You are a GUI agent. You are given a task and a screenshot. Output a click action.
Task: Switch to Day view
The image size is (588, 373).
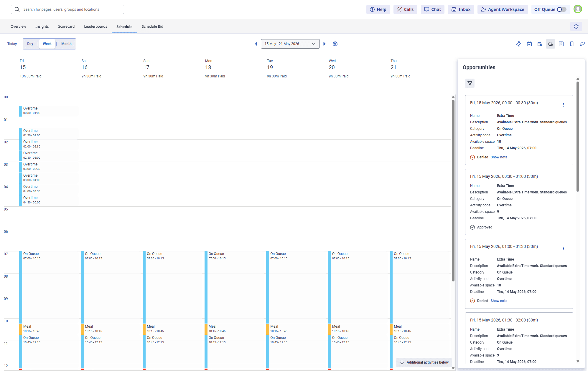pyautogui.click(x=30, y=44)
